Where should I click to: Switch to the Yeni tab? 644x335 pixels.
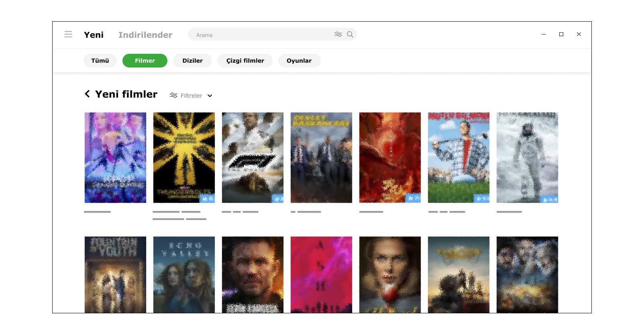pos(94,35)
